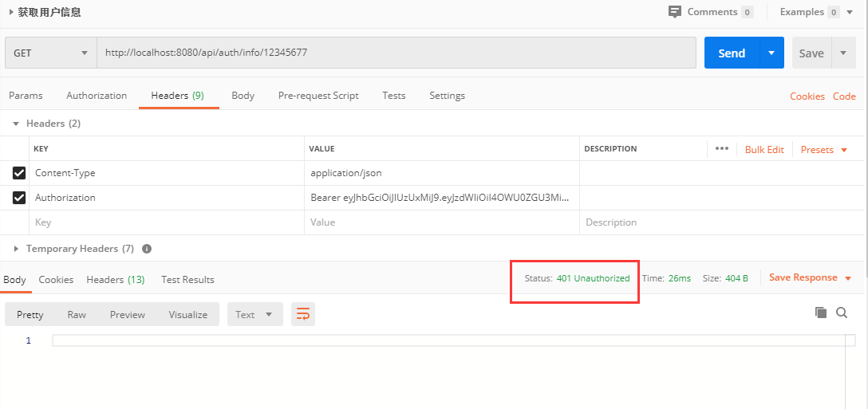Image resolution: width=868 pixels, height=409 pixels.
Task: Open the GET method dropdown
Action: [51, 53]
